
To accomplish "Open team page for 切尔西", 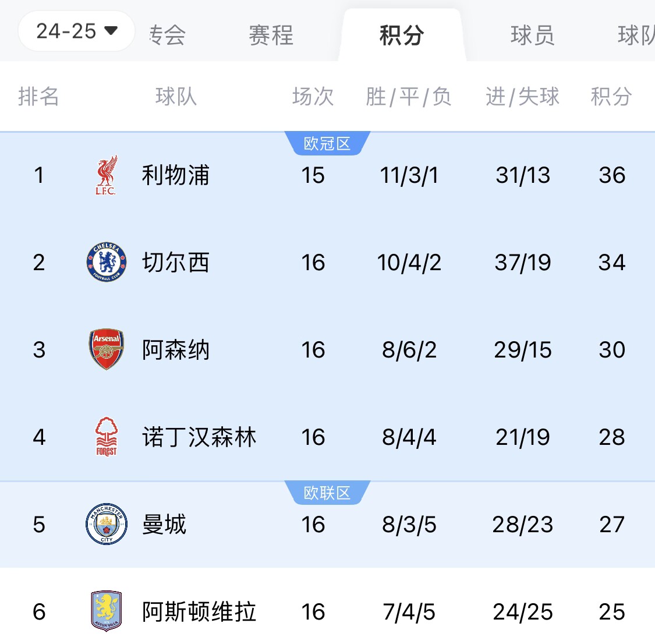I will click(175, 262).
